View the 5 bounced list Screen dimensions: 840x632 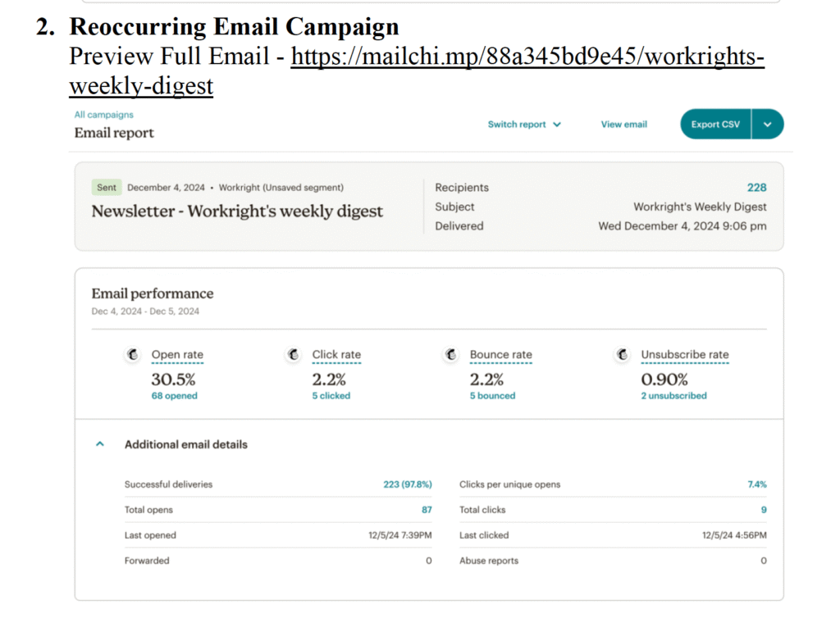pyautogui.click(x=492, y=396)
